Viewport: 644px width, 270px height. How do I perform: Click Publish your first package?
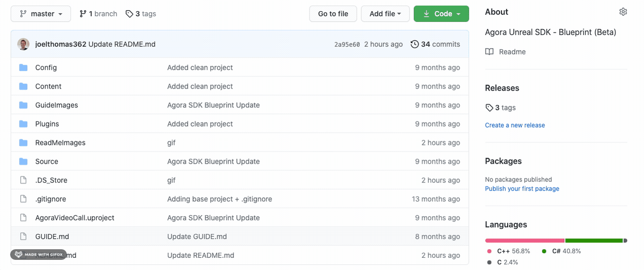[x=522, y=188]
